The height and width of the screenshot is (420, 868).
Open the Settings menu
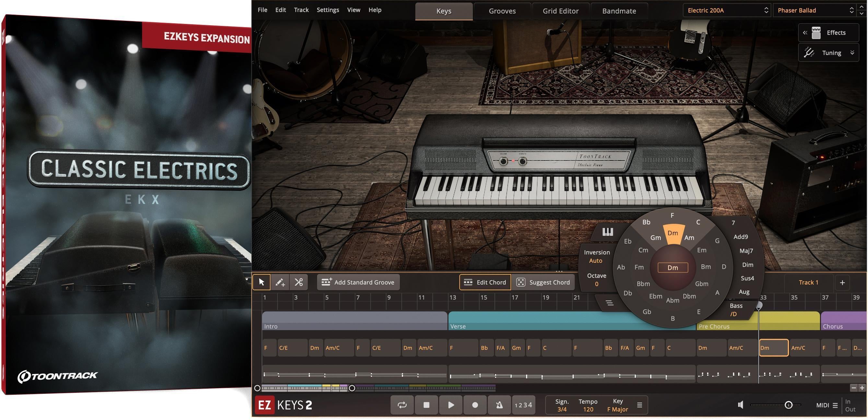pos(327,10)
